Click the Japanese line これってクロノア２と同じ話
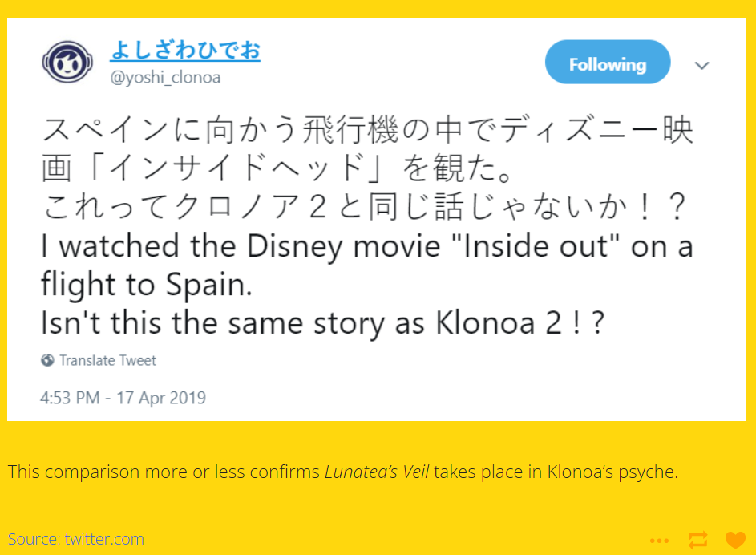The image size is (756, 555). pos(364,207)
